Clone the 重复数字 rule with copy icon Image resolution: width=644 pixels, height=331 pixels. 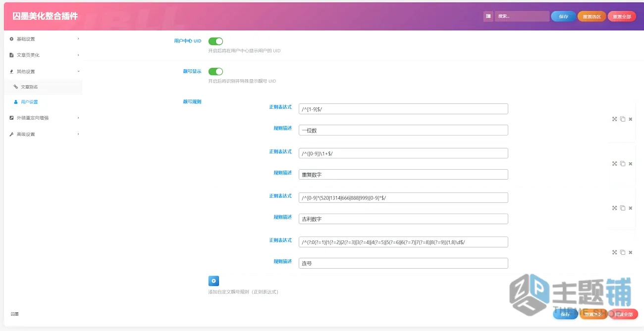(623, 164)
